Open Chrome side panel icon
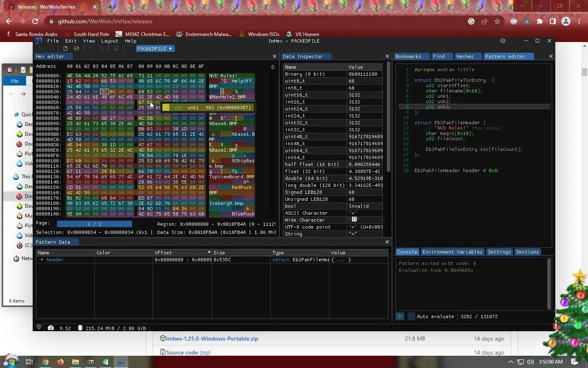The image size is (588, 368). pos(553,21)
